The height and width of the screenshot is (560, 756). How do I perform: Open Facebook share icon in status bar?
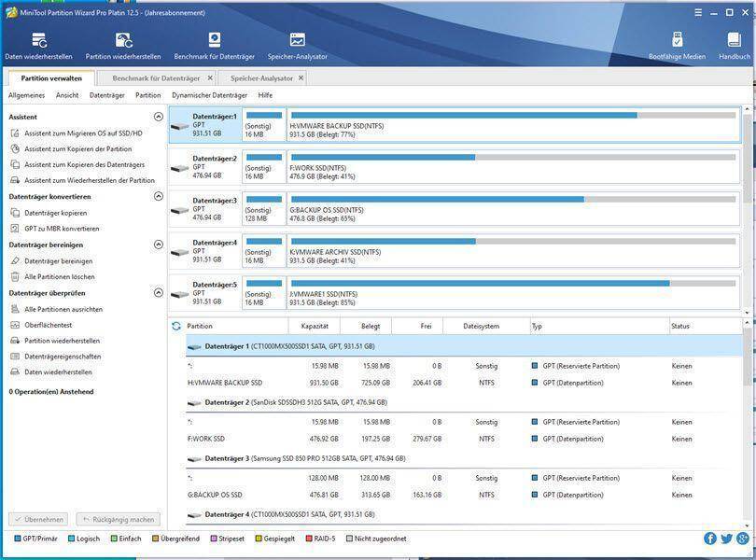[710, 539]
